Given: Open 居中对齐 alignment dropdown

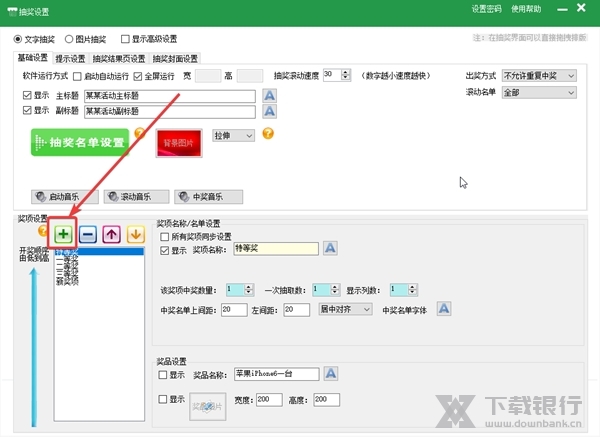Looking at the screenshot, I should click(x=345, y=309).
